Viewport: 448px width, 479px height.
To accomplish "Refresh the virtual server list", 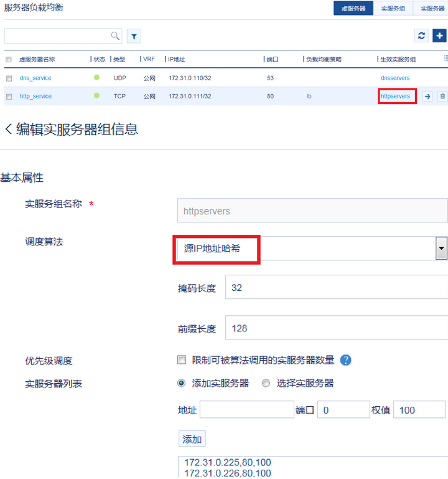I will point(422,36).
